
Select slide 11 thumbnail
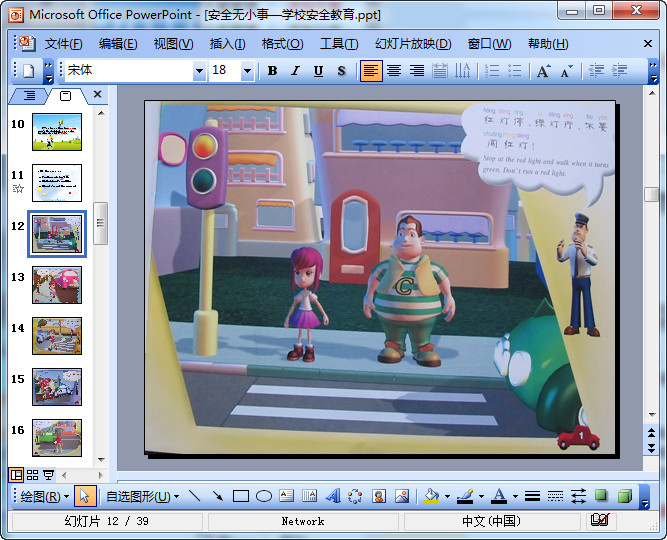point(57,183)
